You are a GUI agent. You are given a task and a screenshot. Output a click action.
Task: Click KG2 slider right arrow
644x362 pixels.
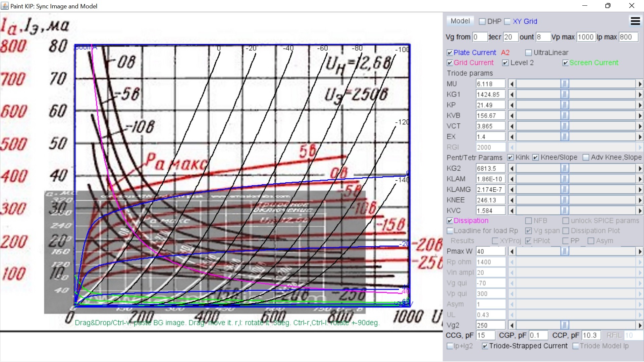pos(640,168)
